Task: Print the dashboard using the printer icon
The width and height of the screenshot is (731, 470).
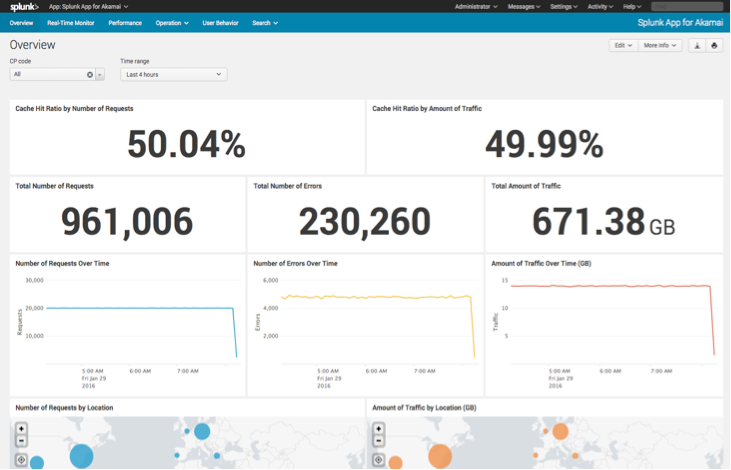Action: [x=714, y=46]
